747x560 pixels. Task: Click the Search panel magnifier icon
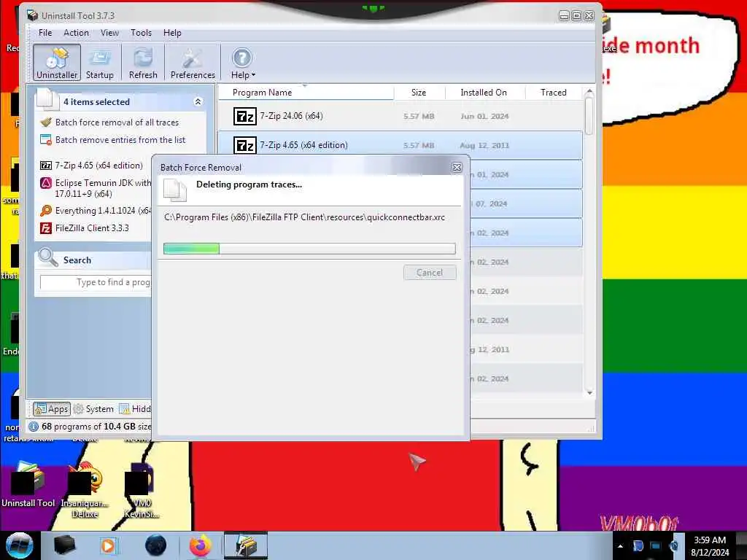(47, 257)
